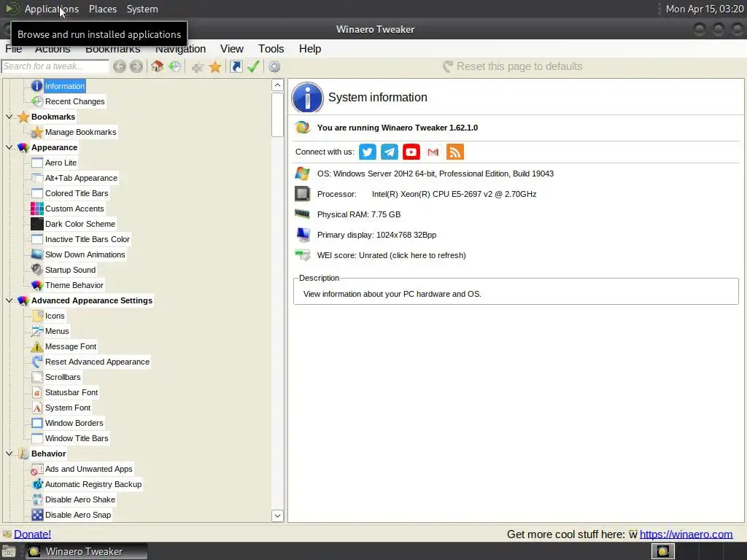Collapse the Appearance tree section

pos(9,147)
